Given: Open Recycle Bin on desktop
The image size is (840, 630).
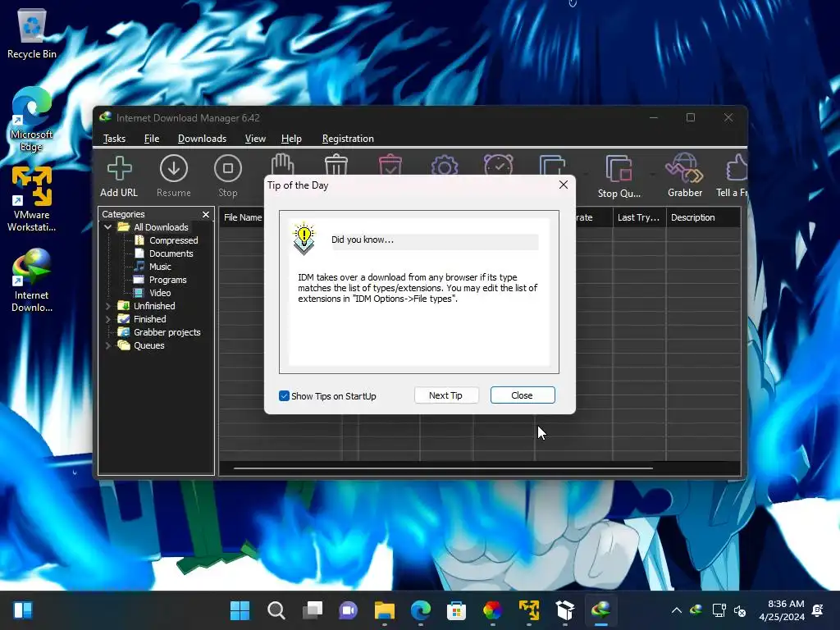Looking at the screenshot, I should tap(32, 34).
